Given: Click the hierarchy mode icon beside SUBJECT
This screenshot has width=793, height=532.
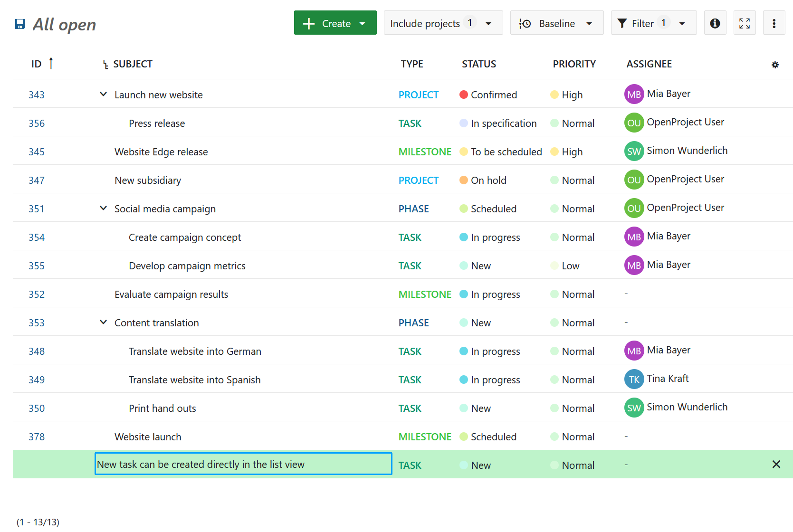Looking at the screenshot, I should point(105,65).
